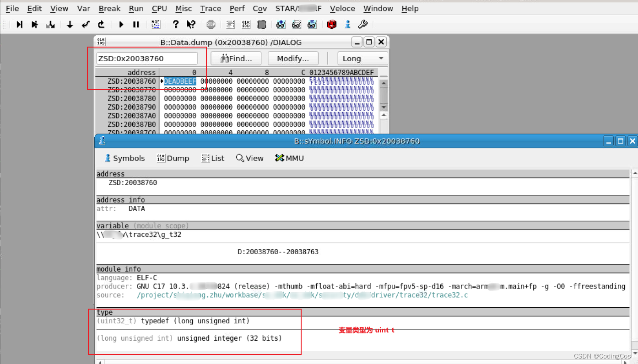Click the middle glasses view icon
This screenshot has width=638, height=364.
(x=297, y=24)
